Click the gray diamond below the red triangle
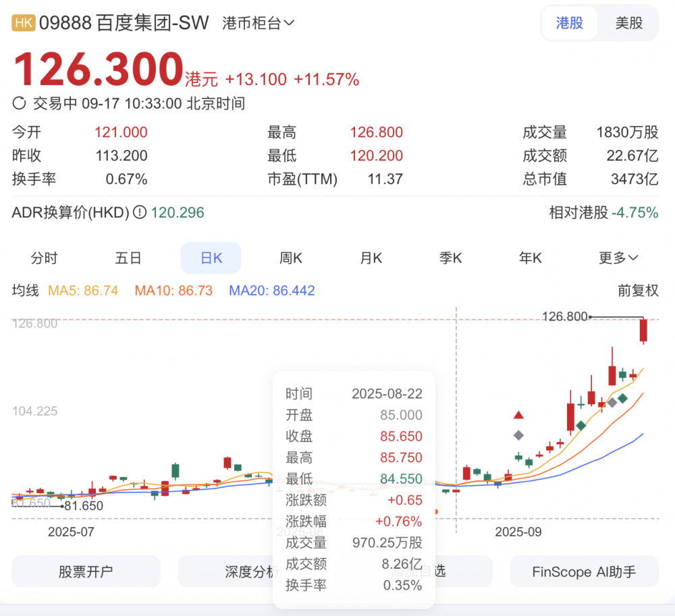Image resolution: width=675 pixels, height=616 pixels. click(x=518, y=435)
